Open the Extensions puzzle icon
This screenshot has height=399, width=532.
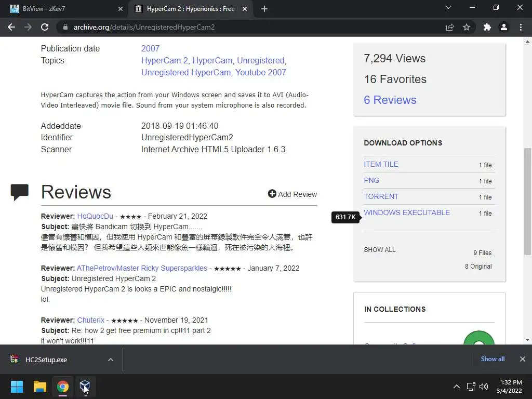(487, 27)
